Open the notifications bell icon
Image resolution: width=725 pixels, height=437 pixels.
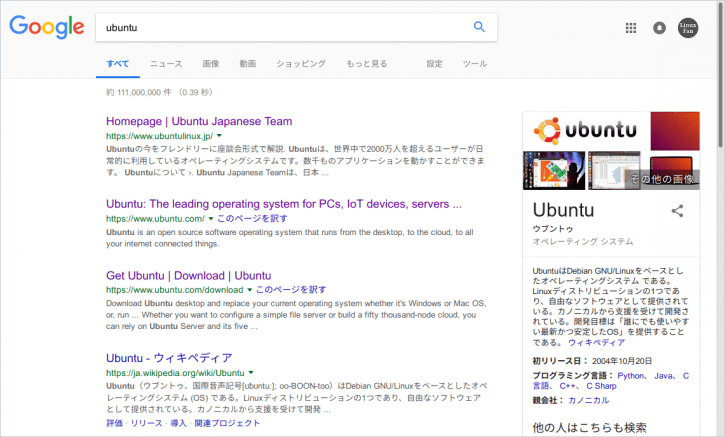pos(659,28)
